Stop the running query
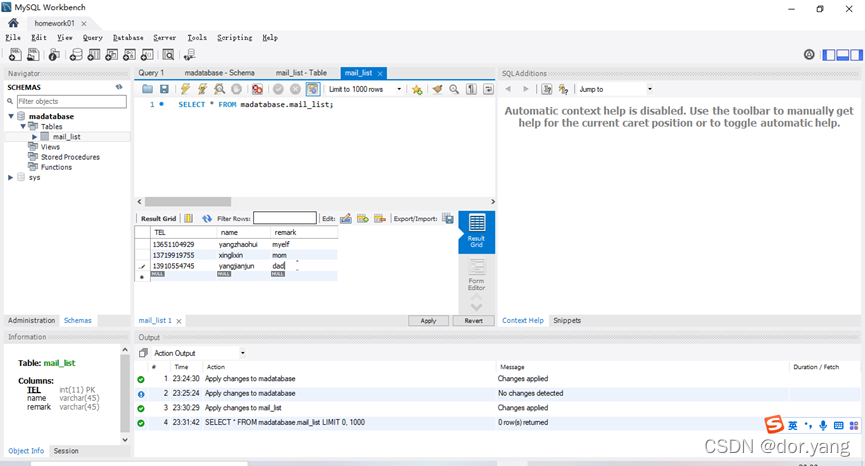The image size is (865, 466). (236, 89)
